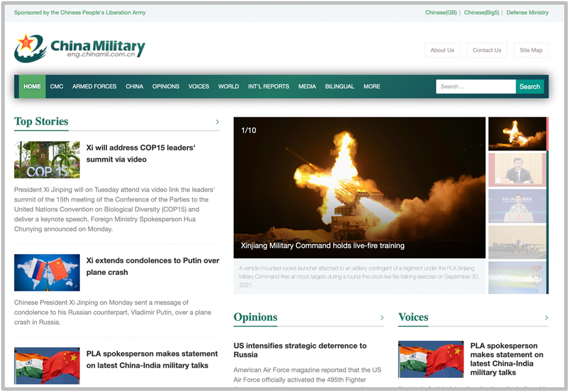Open the OPINIONS navigation item
The width and height of the screenshot is (569, 392).
[166, 87]
